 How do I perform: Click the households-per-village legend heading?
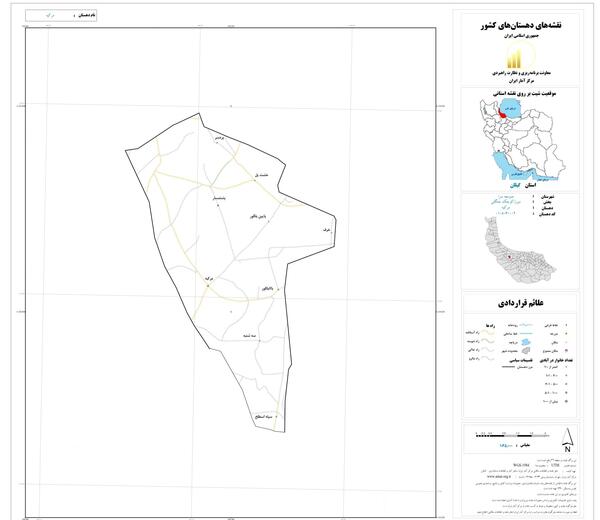(x=556, y=360)
